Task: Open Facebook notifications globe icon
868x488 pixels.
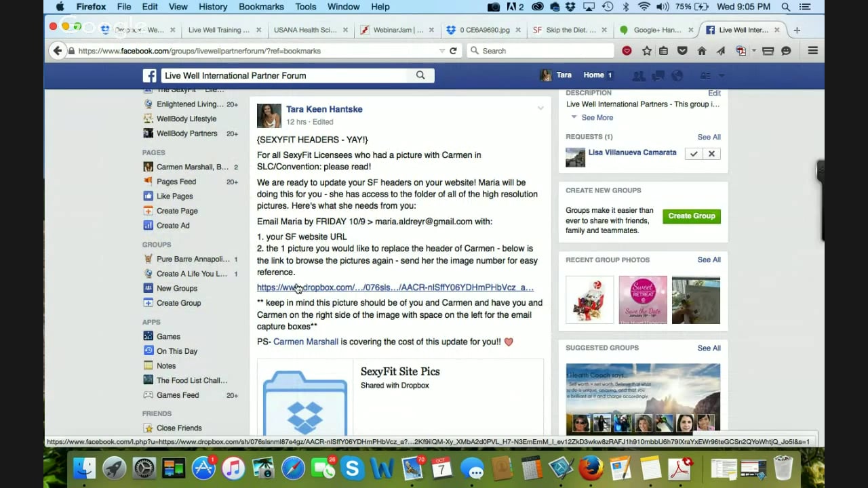Action: coord(676,75)
